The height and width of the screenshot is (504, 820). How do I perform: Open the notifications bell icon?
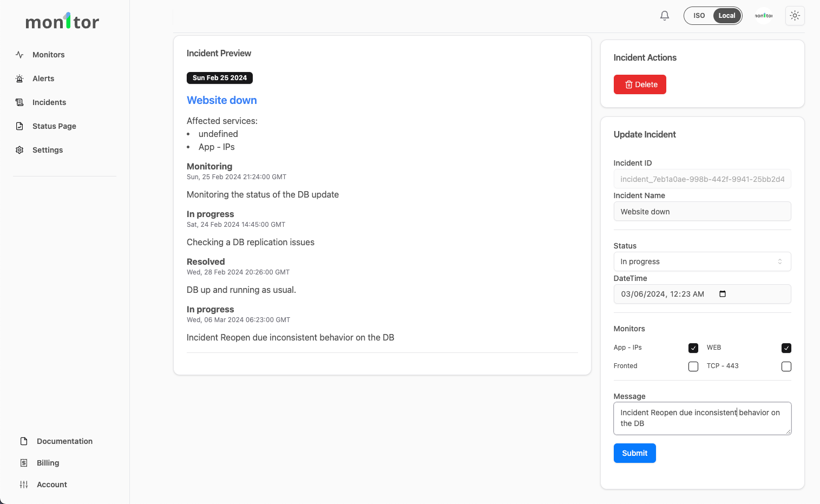point(665,16)
